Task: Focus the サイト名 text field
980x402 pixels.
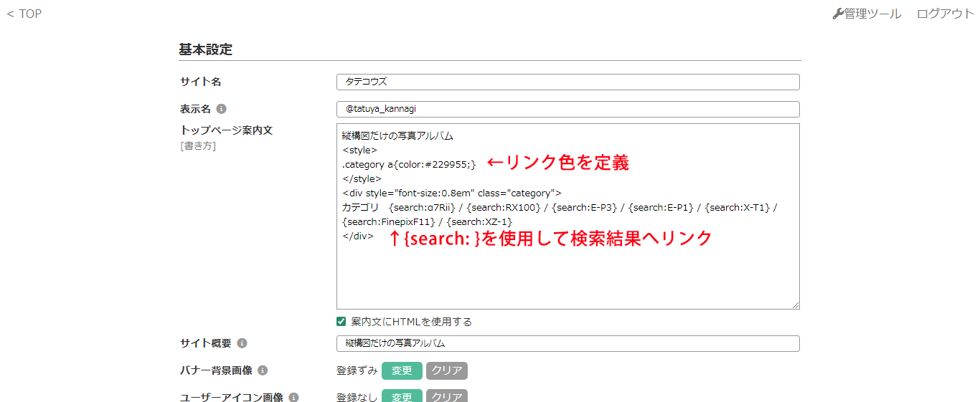Action: (x=567, y=82)
